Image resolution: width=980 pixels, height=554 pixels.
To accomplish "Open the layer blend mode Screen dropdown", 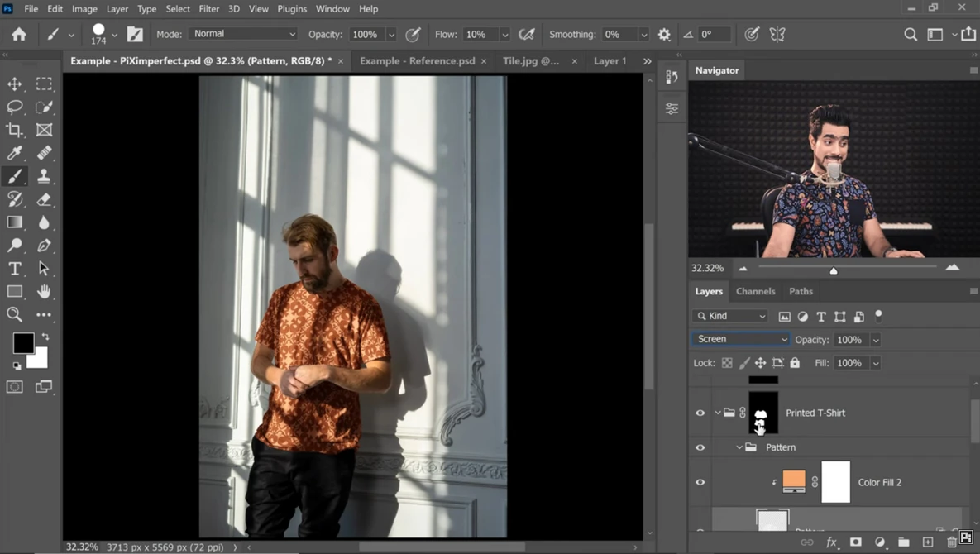I will tap(741, 339).
